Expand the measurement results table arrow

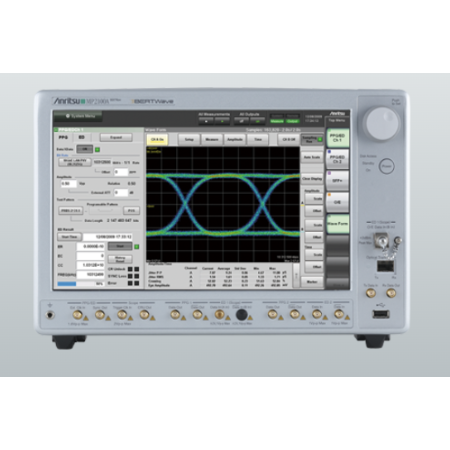(x=296, y=275)
